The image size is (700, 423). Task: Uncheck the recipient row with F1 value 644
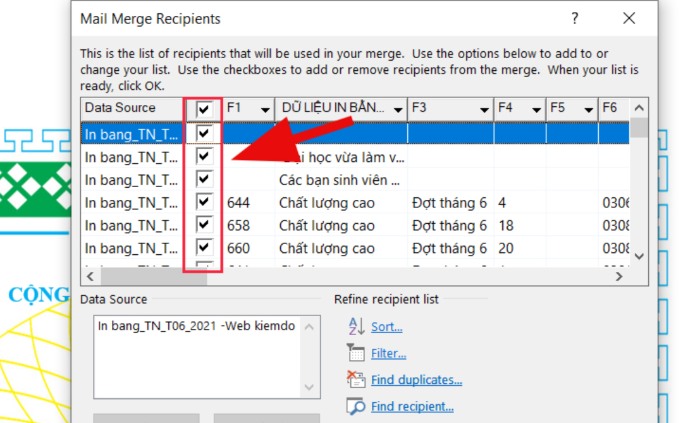click(x=204, y=202)
